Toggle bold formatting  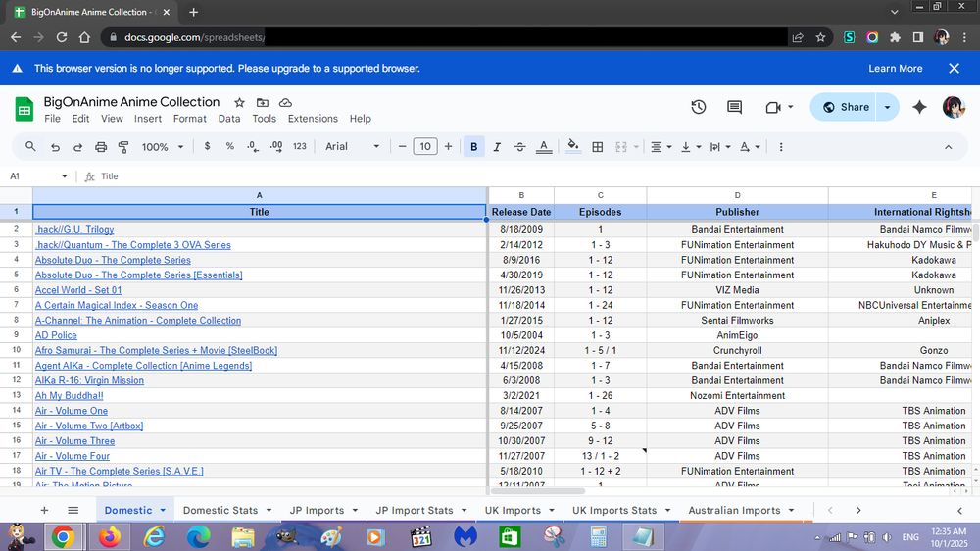474,147
